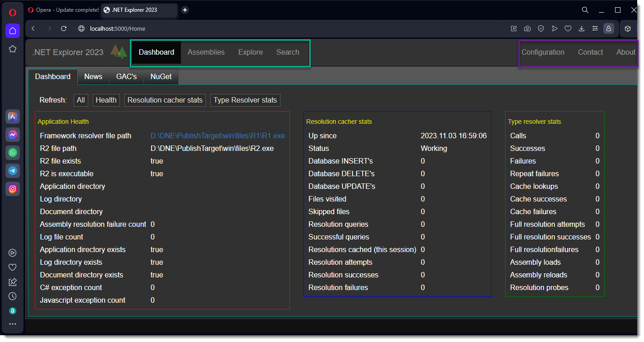Switch to the News tab
The width and height of the screenshot is (644, 342).
pos(93,77)
